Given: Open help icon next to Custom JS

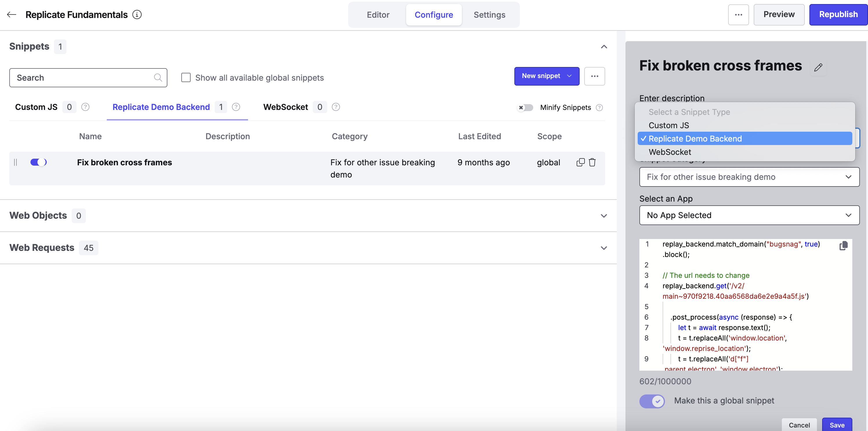Looking at the screenshot, I should [86, 107].
